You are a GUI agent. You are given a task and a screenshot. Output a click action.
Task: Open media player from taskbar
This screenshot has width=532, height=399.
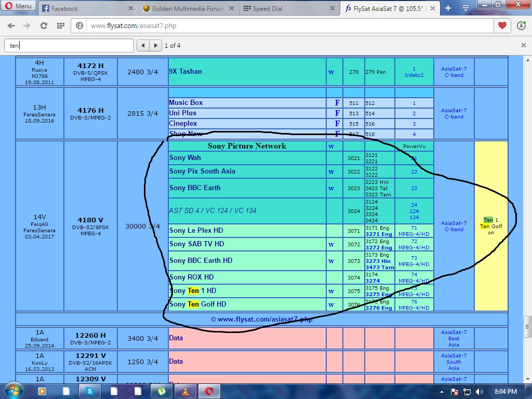(42, 392)
